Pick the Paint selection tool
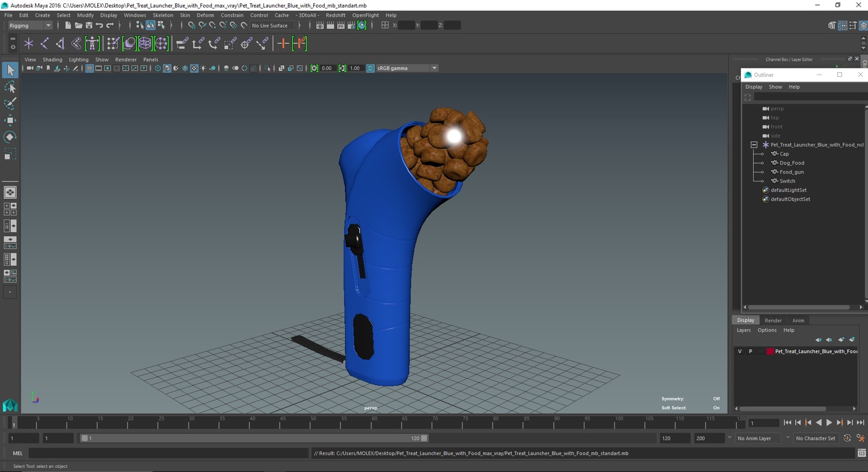This screenshot has width=868, height=472. pos(10,104)
